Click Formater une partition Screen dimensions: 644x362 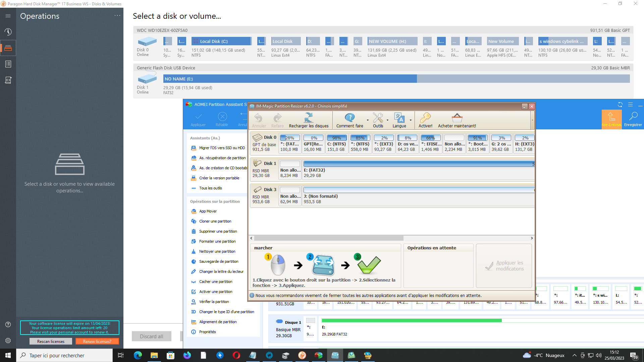point(213,241)
